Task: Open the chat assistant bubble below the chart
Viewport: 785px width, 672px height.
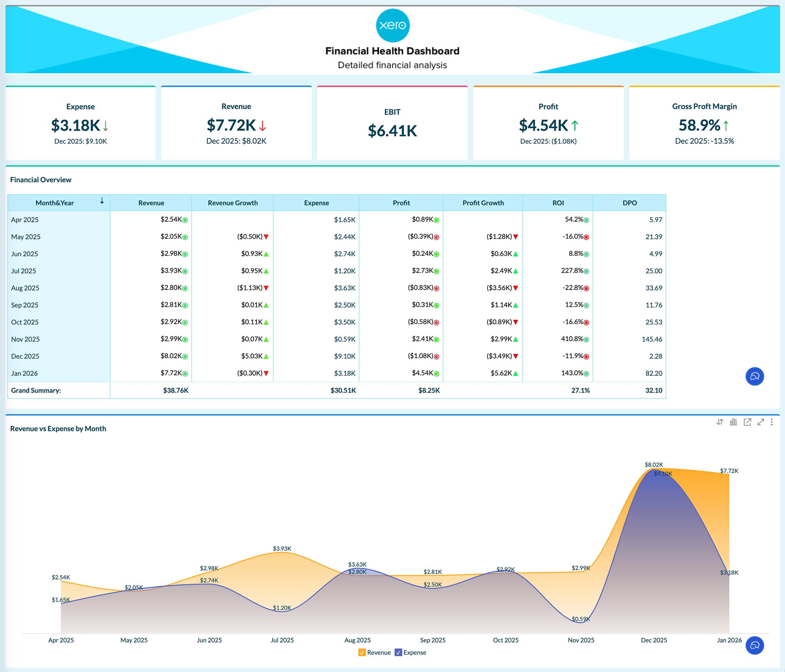Action: 754,646
